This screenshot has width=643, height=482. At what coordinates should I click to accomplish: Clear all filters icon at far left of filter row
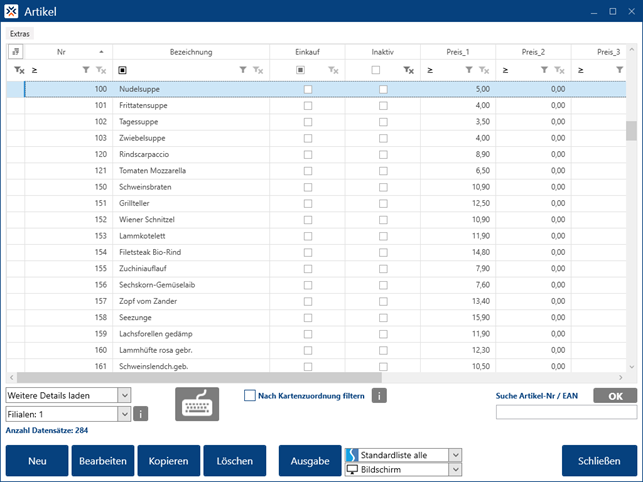(x=18, y=71)
